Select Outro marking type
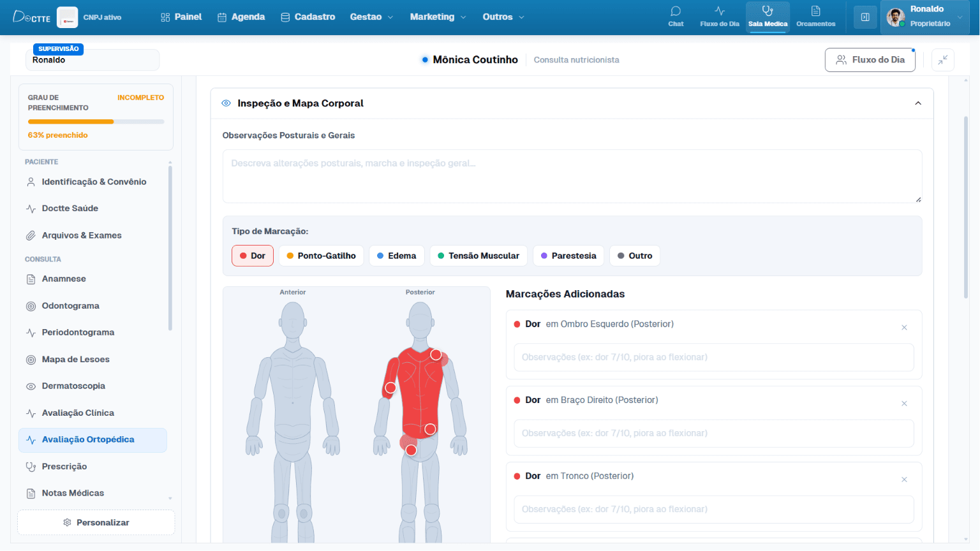This screenshot has height=551, width=980. 635,256
